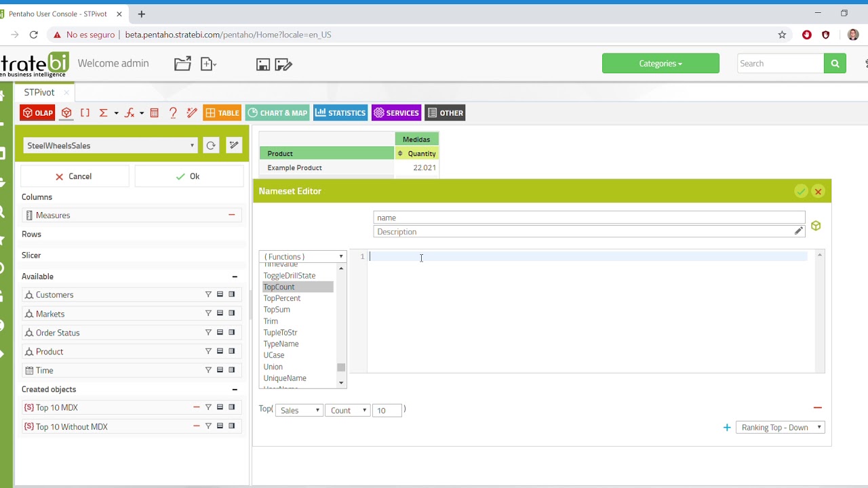The image size is (868, 488).
Task: Open the folder browse icon
Action: tap(182, 64)
